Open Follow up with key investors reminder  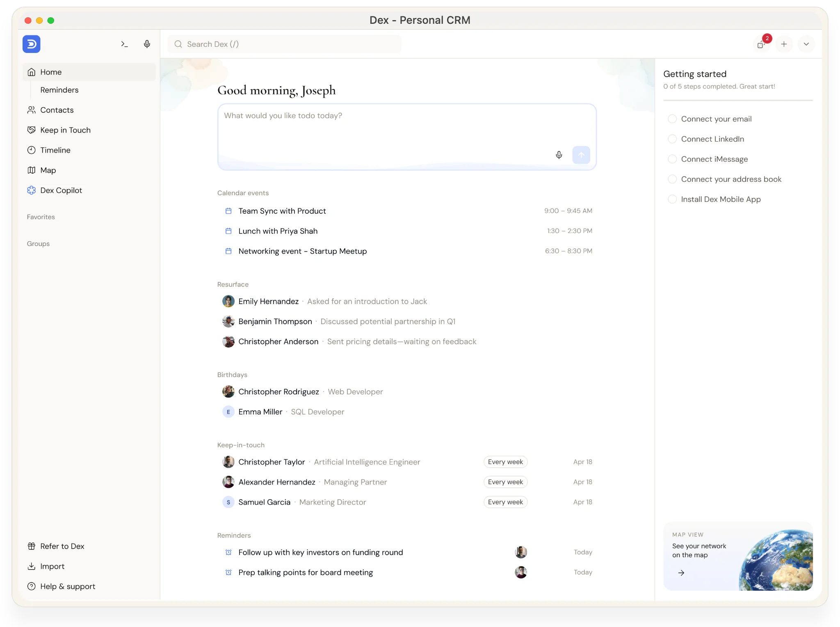407,552
